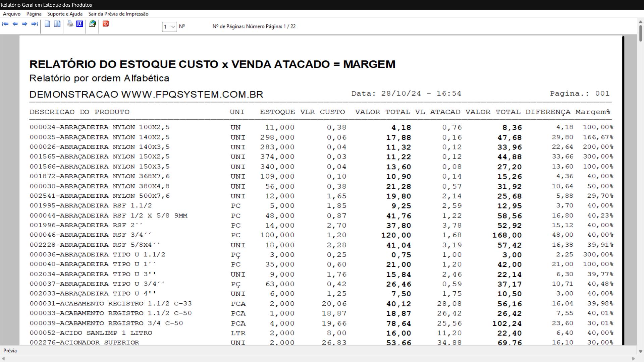Image resolution: width=644 pixels, height=362 pixels.
Task: Send report by email globe icon
Action: [93, 24]
